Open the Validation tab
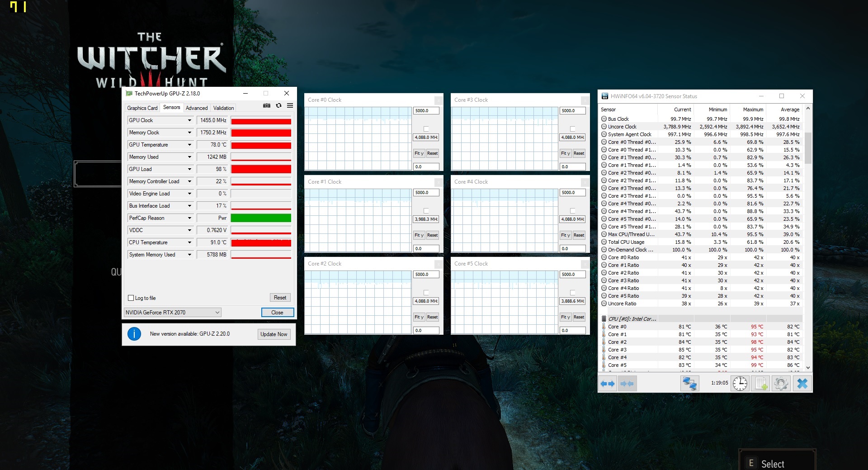The height and width of the screenshot is (470, 868). [x=223, y=108]
